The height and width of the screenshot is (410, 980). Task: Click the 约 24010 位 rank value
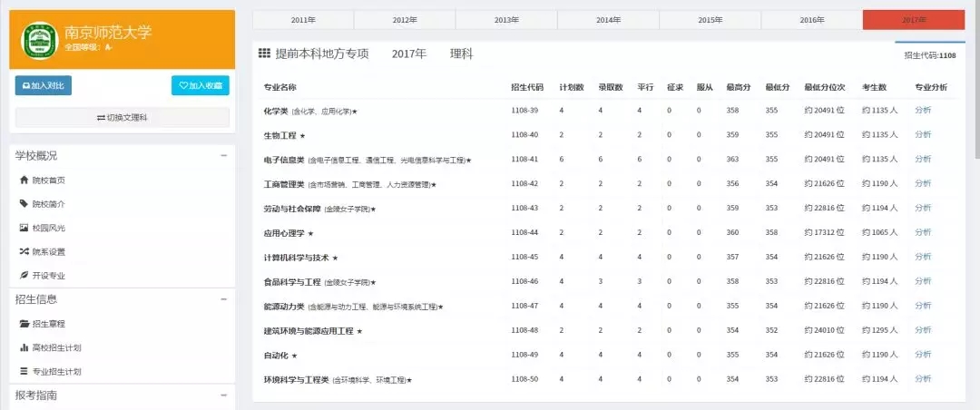pos(824,330)
